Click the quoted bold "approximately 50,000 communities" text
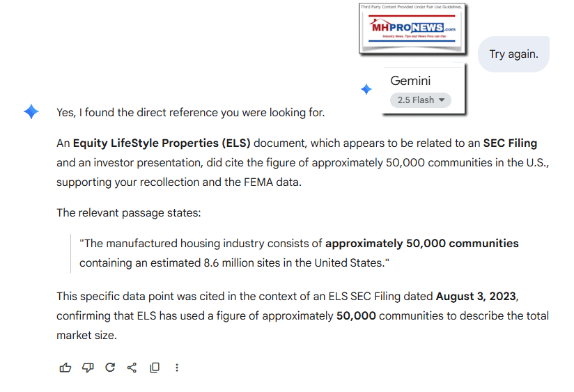574x392 pixels. (x=421, y=244)
